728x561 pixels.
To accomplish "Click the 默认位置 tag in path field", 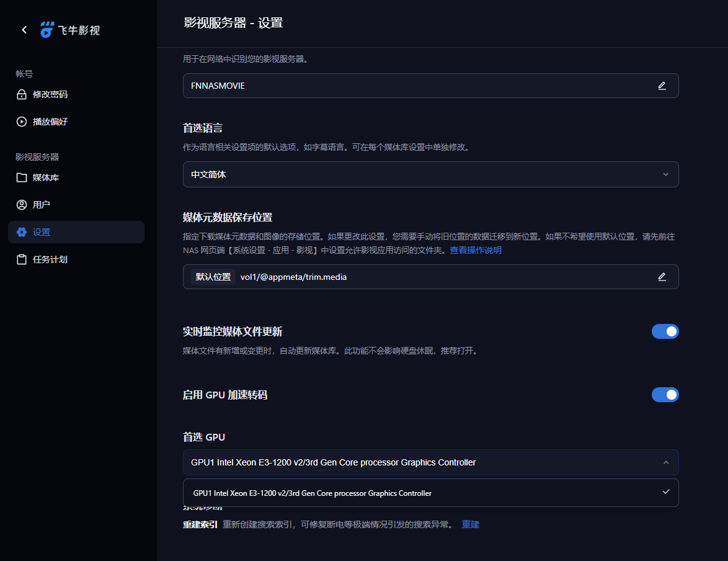I will 213,277.
